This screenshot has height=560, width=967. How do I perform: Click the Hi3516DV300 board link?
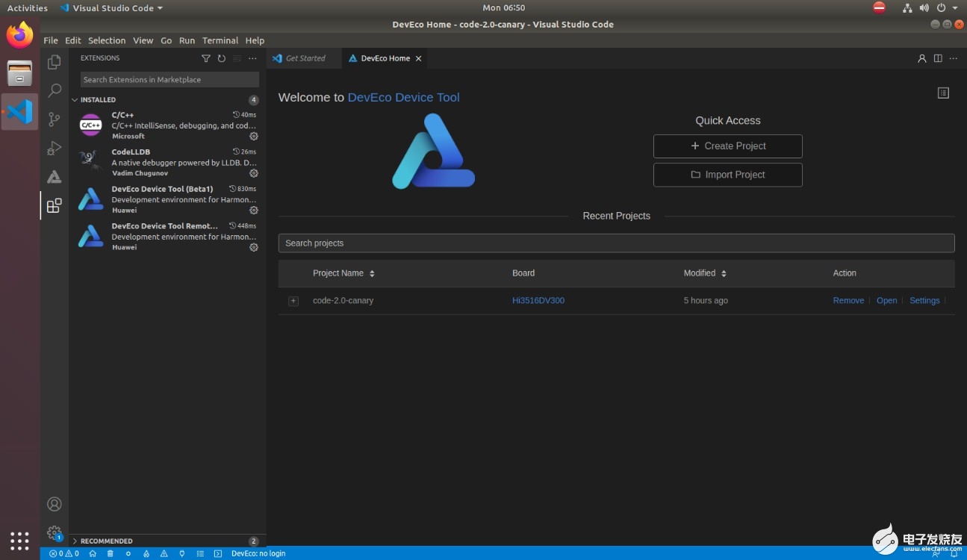pos(538,301)
